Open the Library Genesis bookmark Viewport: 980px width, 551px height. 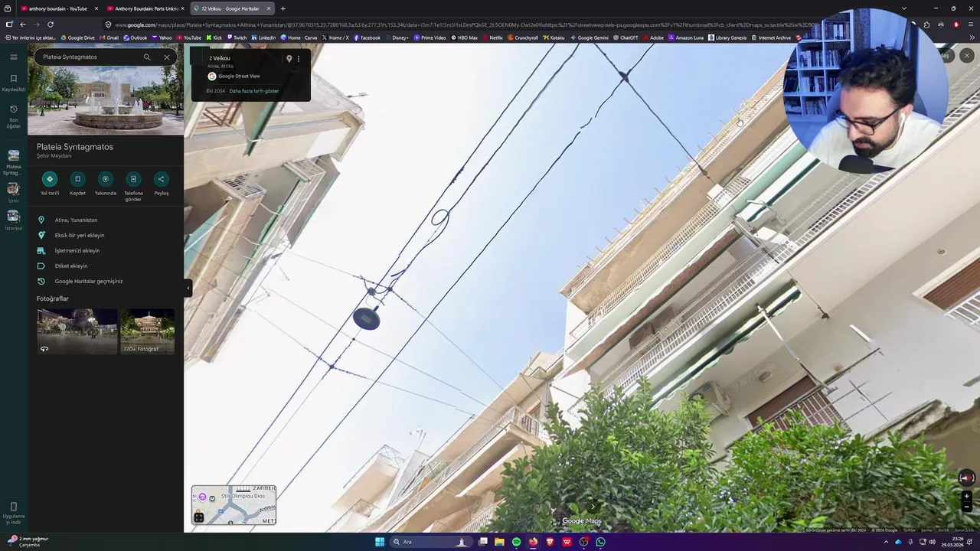tap(727, 37)
